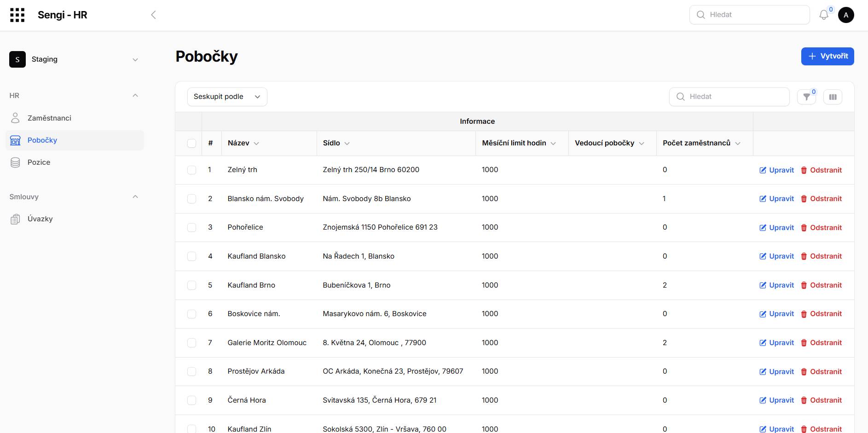This screenshot has width=868, height=433.
Task: Click the address 'Znojemská 1150 Pohořelice 691 23'
Action: 380,227
